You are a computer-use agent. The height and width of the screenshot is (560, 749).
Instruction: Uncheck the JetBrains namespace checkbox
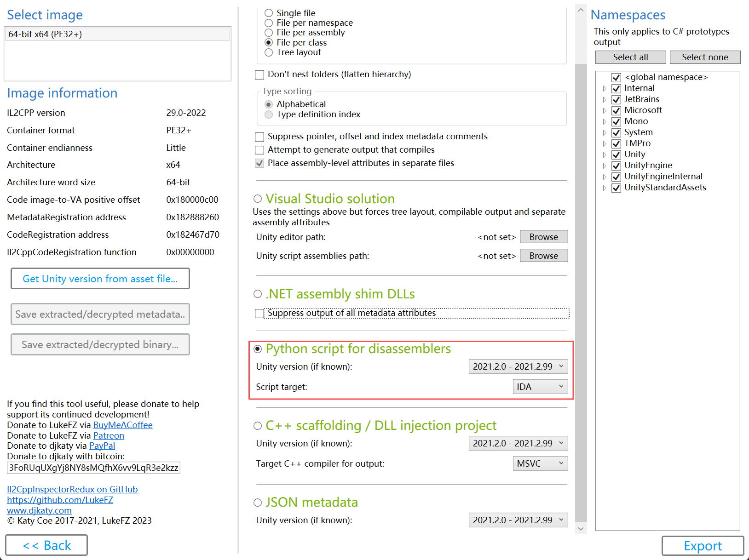[x=616, y=99]
